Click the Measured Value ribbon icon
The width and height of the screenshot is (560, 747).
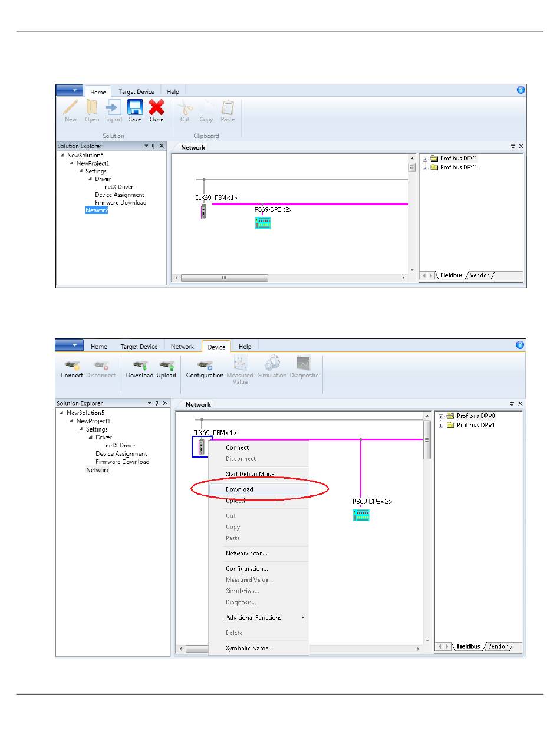click(x=240, y=363)
